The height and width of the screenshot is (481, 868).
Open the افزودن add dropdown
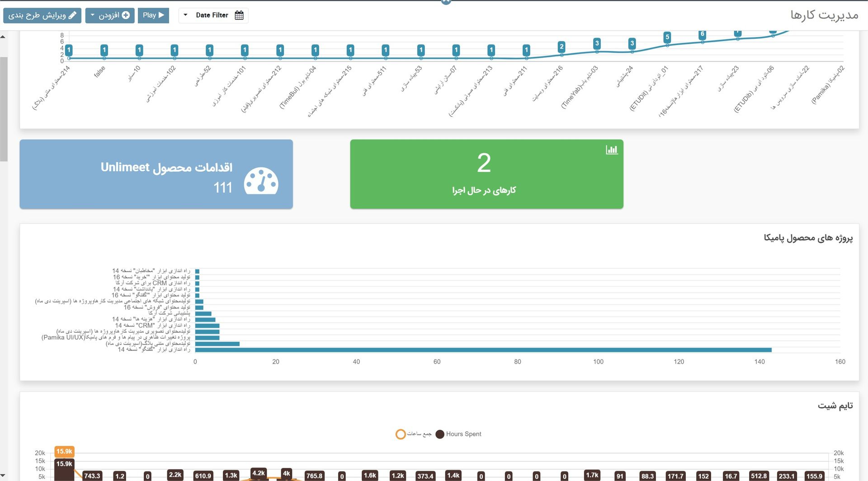[x=110, y=15]
